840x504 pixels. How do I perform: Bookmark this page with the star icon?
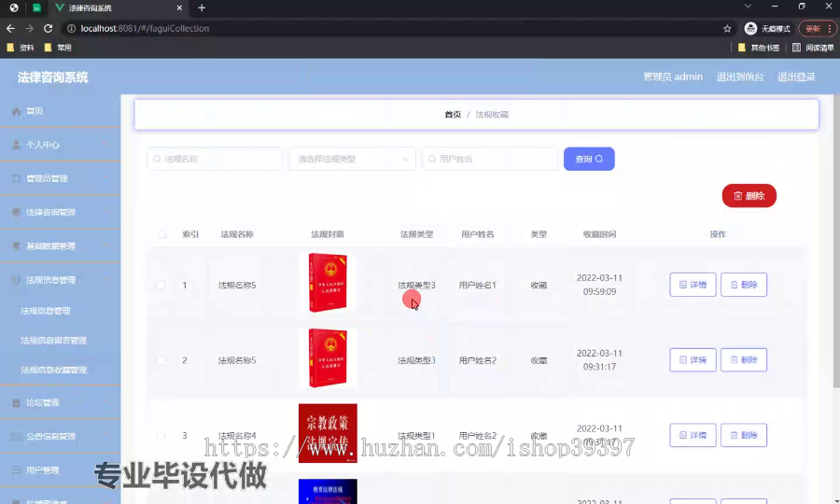point(727,28)
